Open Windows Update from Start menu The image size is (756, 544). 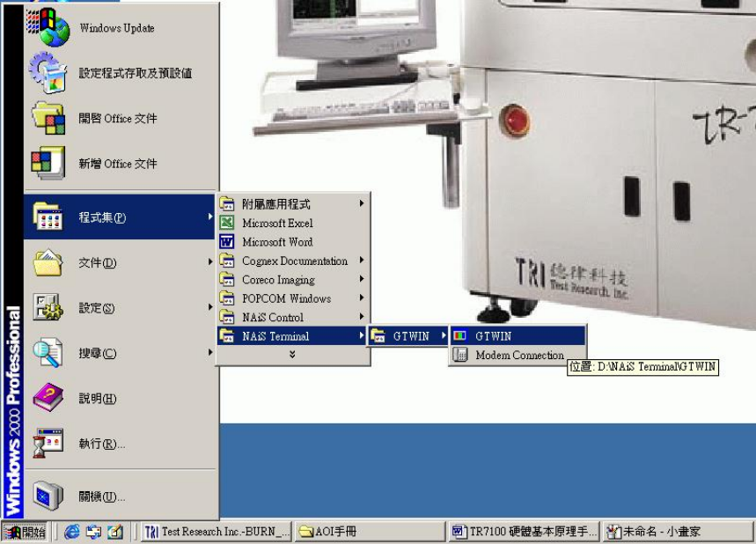[x=117, y=28]
